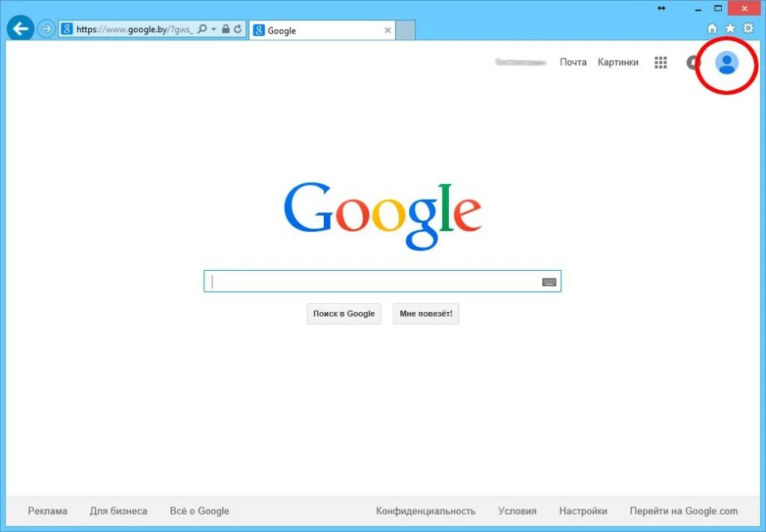This screenshot has width=766, height=532.
Task: Open Favorites star icon
Action: click(730, 28)
